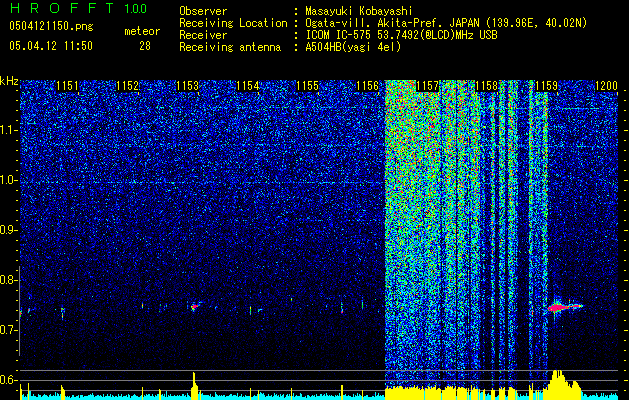Image resolution: width=629 pixels, height=400 pixels.
Task: Click the Receiving antenna label
Action: (x=230, y=47)
